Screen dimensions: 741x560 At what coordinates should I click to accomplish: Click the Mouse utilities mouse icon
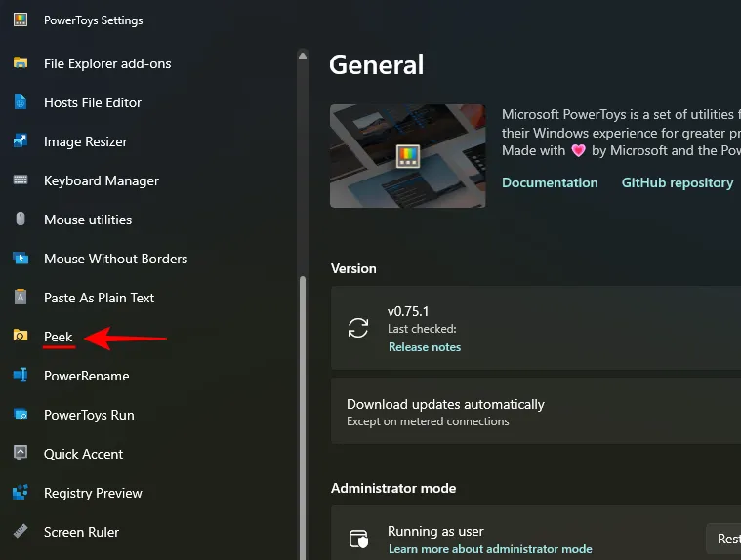[21, 219]
